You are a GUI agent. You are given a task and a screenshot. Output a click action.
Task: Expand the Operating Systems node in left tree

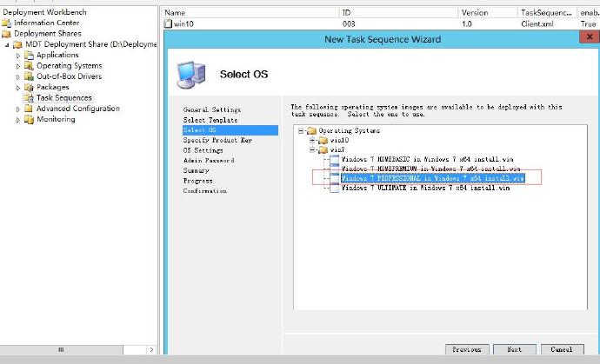click(x=18, y=66)
